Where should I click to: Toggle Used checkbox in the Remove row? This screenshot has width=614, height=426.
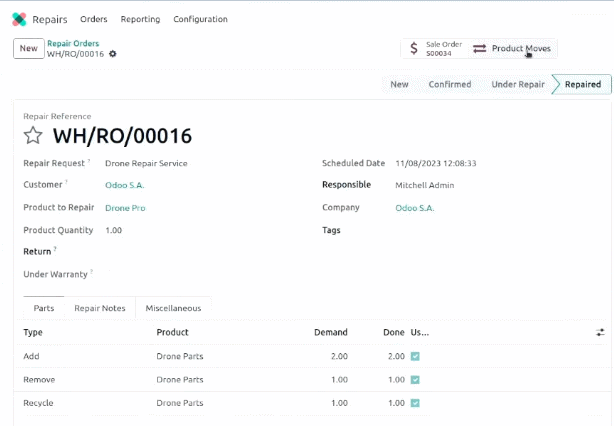tap(415, 380)
